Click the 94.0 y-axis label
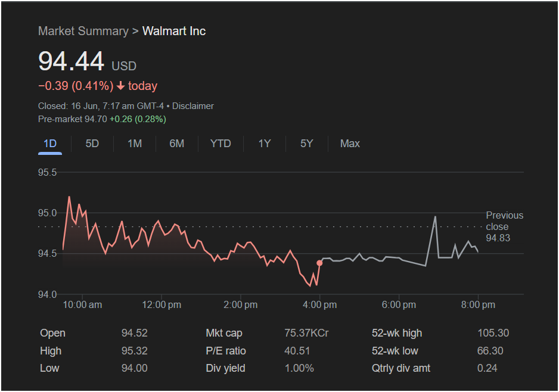The height and width of the screenshot is (392, 559). point(48,294)
